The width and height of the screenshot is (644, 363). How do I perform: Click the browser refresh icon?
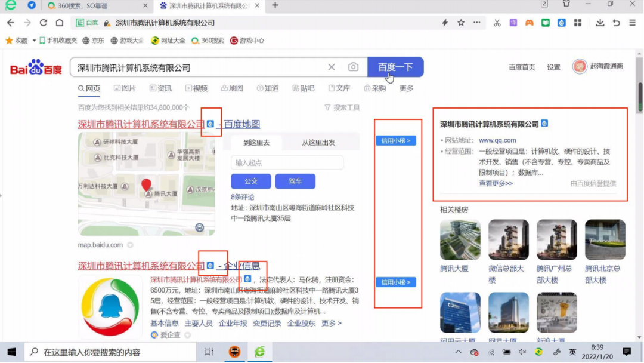coord(44,23)
